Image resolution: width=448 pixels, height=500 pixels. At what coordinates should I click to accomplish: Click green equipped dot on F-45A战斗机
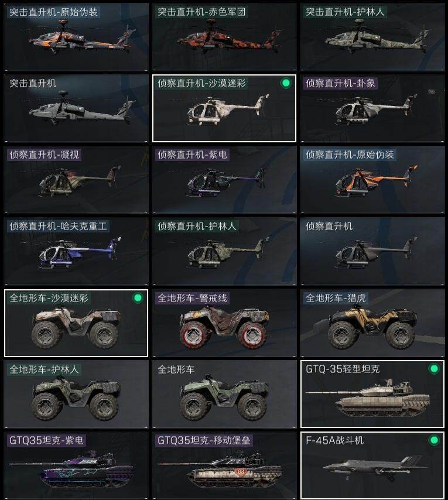[434, 440]
